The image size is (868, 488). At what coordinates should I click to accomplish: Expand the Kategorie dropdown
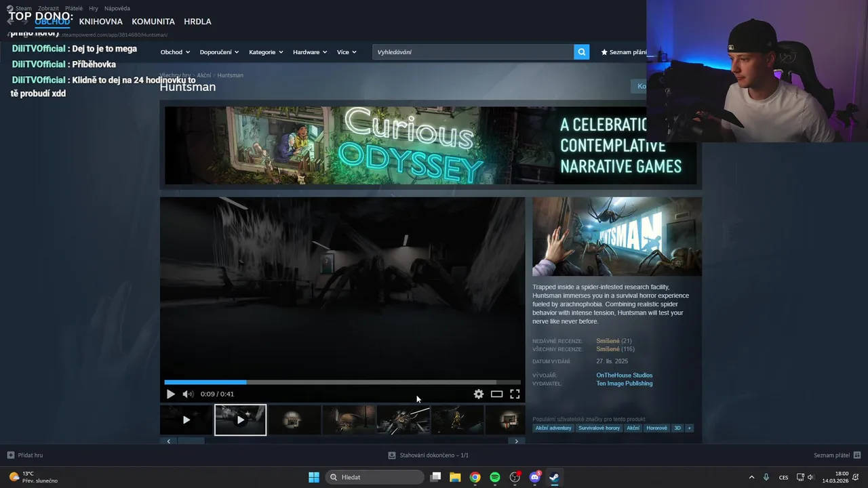coord(266,52)
